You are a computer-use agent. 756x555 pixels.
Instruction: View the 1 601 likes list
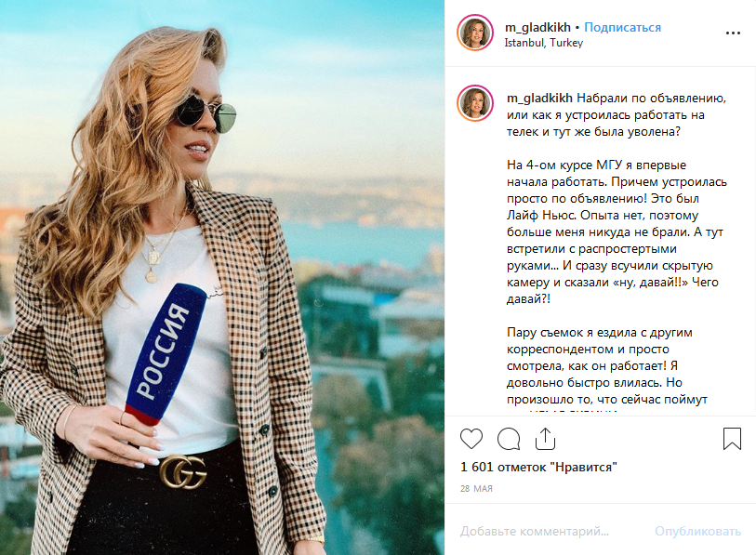click(538, 467)
